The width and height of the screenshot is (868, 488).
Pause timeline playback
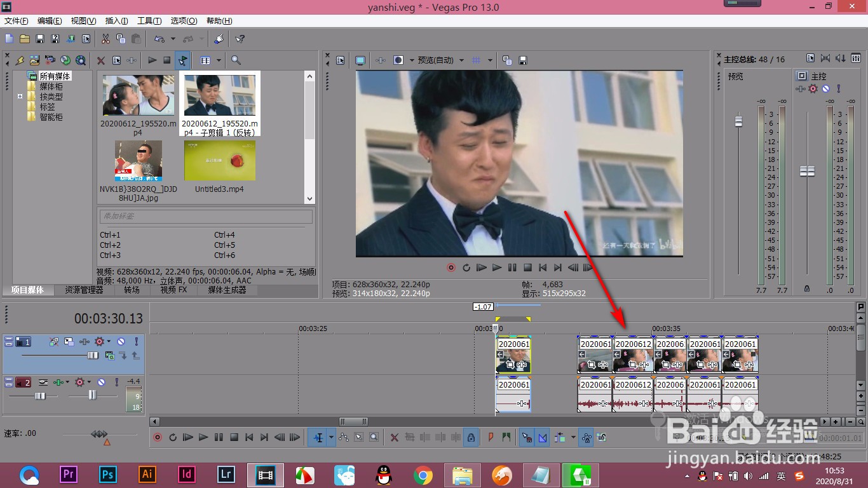219,437
